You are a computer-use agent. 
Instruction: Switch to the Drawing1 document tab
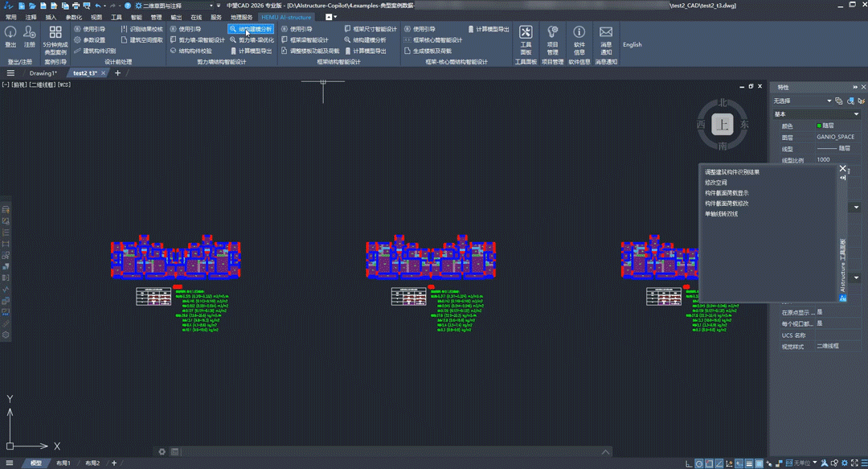coord(43,73)
